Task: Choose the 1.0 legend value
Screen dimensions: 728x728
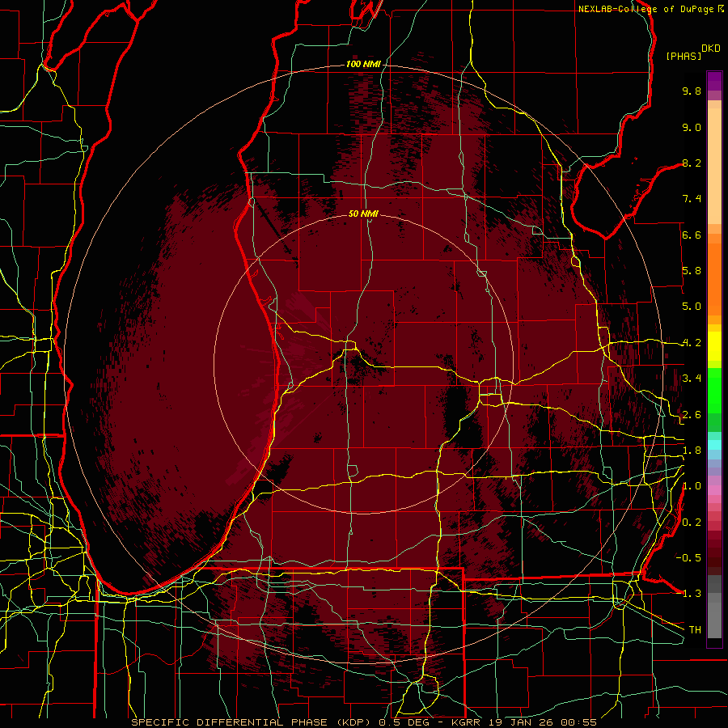Action: pyautogui.click(x=692, y=486)
